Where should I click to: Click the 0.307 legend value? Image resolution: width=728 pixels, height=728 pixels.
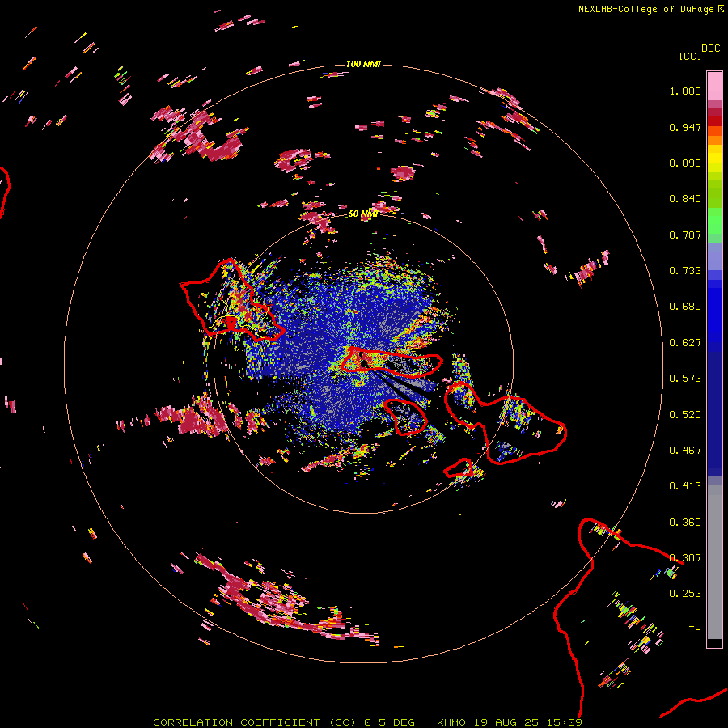pos(685,558)
